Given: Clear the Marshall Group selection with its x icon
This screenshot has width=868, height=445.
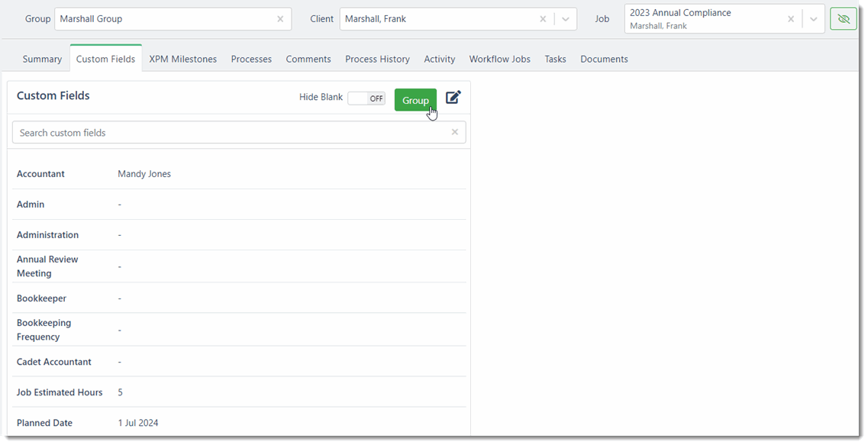Looking at the screenshot, I should tap(280, 18).
